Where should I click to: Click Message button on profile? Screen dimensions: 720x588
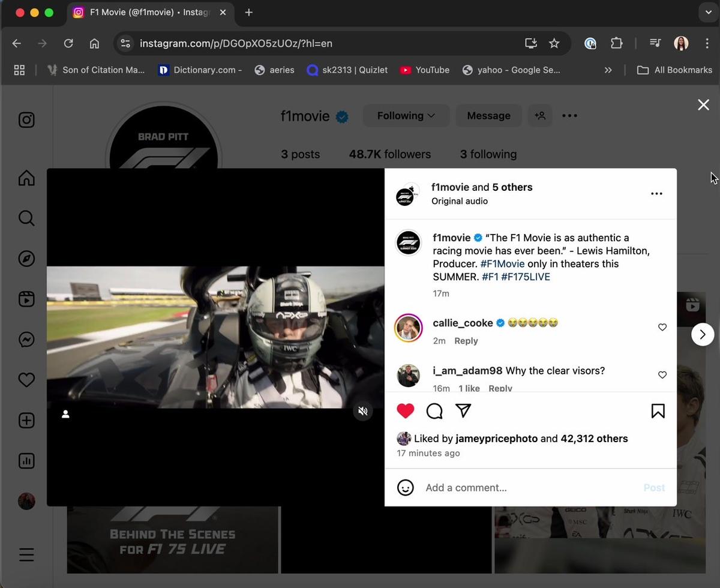pos(488,116)
